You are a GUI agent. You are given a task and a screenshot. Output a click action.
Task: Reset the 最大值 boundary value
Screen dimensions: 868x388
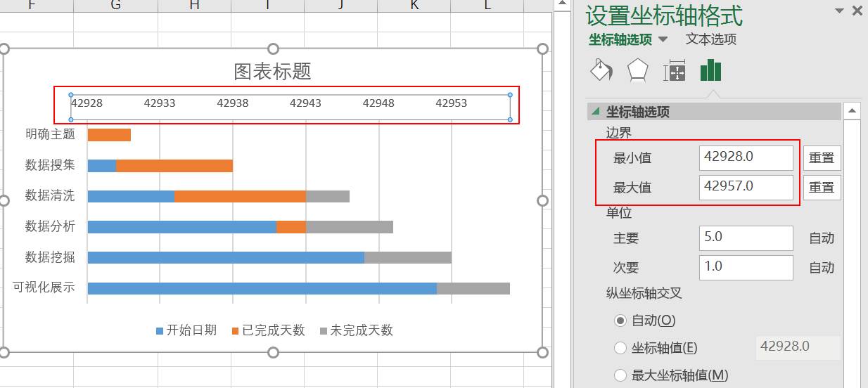pyautogui.click(x=822, y=188)
